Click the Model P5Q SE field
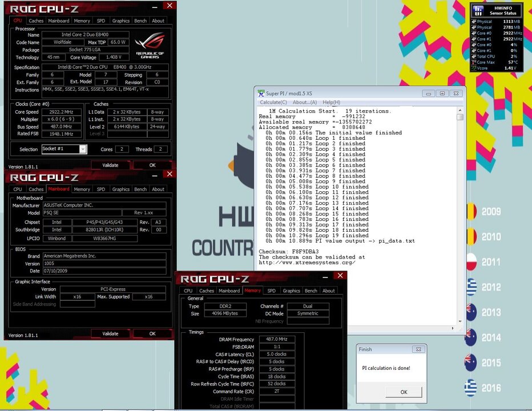This screenshot has width=532, height=411. [82, 213]
